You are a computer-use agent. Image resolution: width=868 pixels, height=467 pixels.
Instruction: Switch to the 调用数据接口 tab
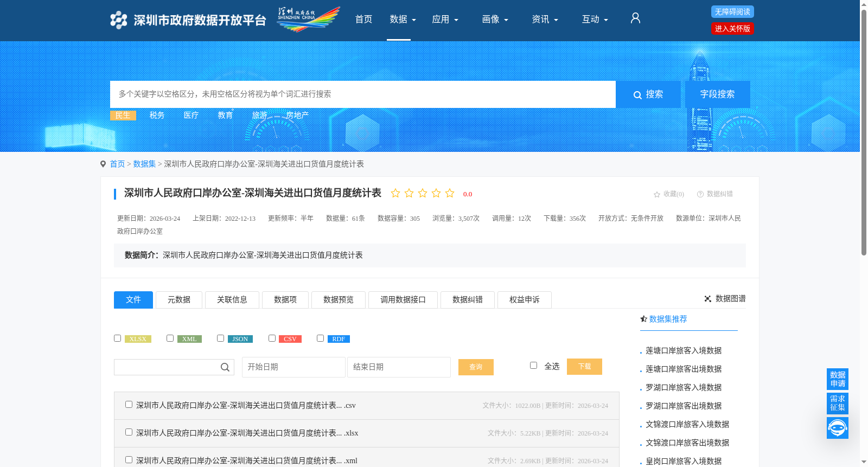tap(403, 300)
